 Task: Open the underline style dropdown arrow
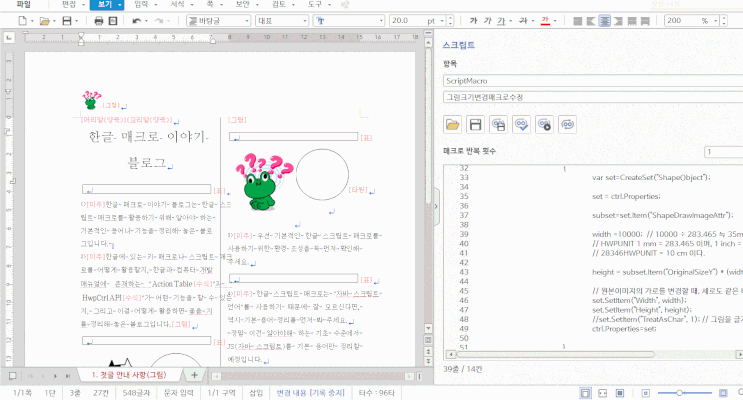pos(510,21)
